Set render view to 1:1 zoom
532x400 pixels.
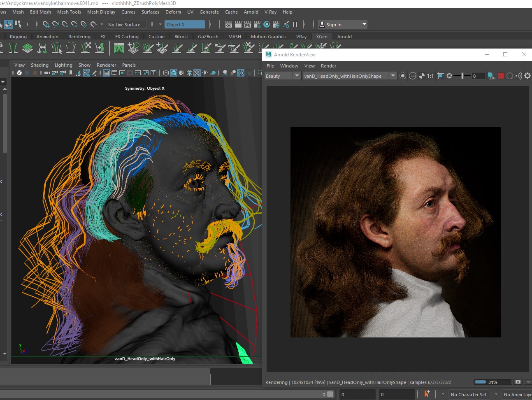tap(430, 76)
